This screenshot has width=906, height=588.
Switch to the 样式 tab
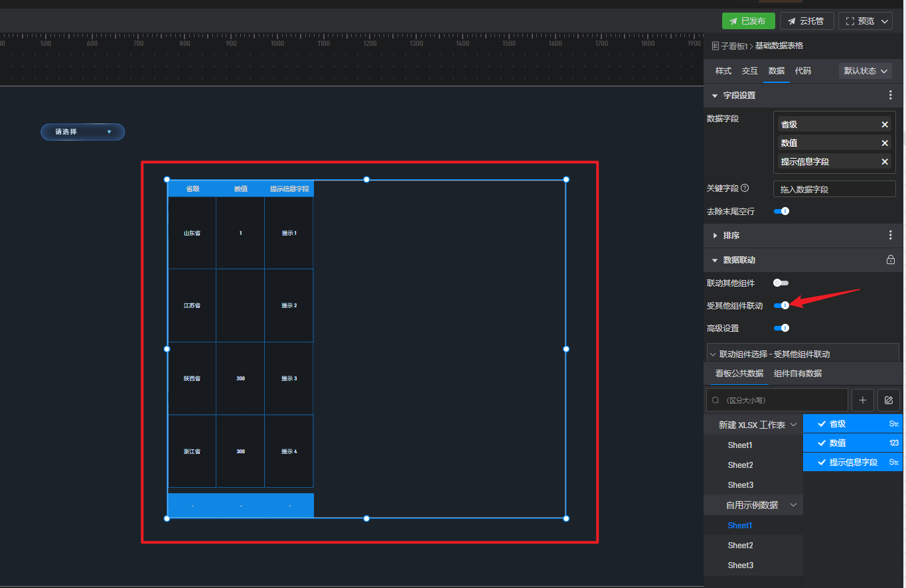[x=723, y=71]
